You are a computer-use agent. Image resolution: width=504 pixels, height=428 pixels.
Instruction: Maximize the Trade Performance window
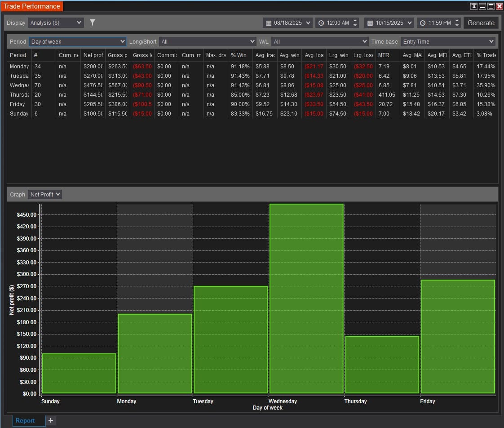coord(491,6)
